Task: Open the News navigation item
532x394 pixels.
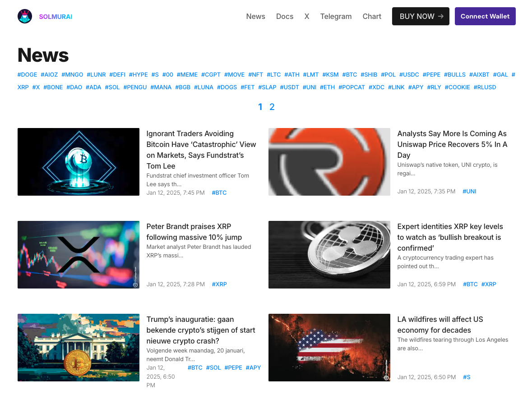Action: click(255, 16)
